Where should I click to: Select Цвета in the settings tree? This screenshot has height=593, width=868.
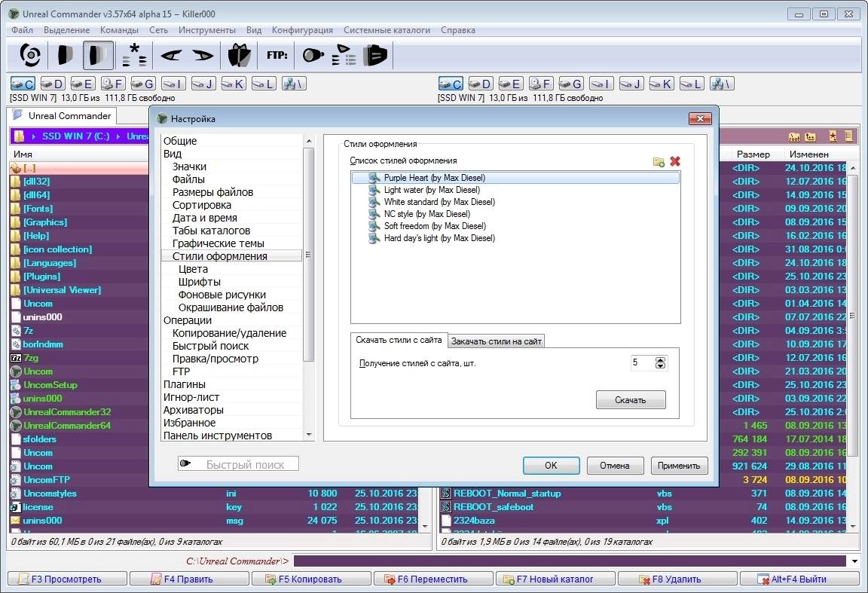(193, 268)
